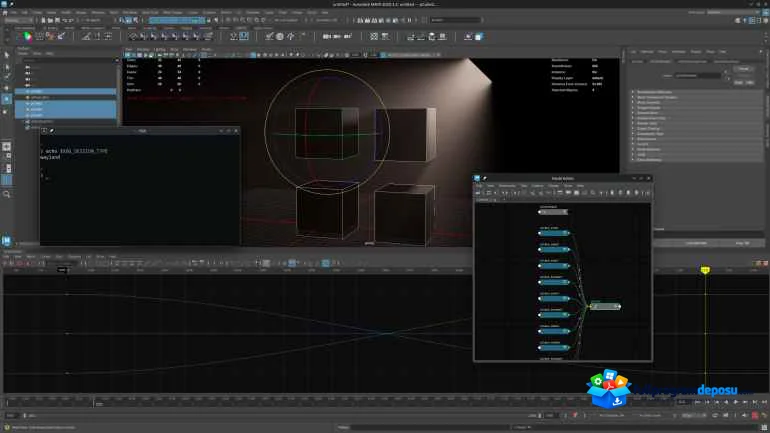Viewport: 770px width, 433px height.
Task: Click the highlighted blue shelf icon
Action: pos(244,36)
